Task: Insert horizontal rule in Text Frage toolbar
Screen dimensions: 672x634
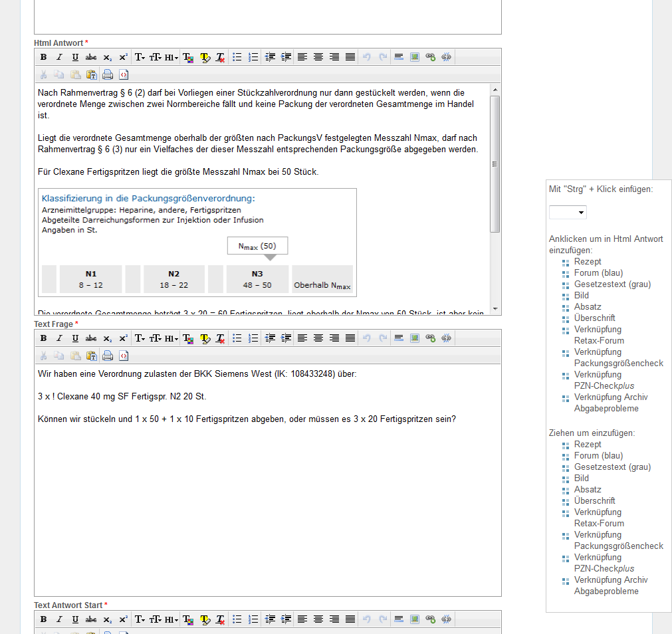Action: click(x=399, y=338)
